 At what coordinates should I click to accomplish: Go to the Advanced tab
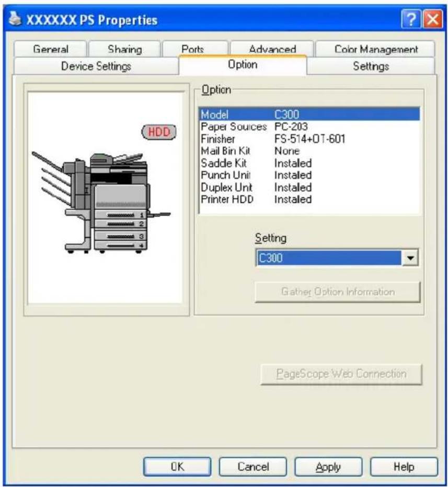click(x=272, y=49)
